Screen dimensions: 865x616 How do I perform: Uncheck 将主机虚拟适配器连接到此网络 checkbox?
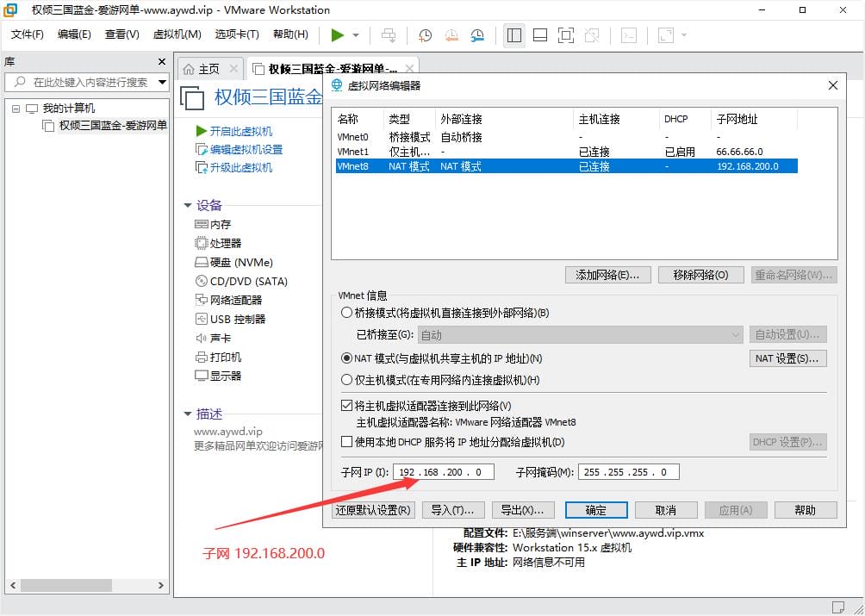[347, 406]
